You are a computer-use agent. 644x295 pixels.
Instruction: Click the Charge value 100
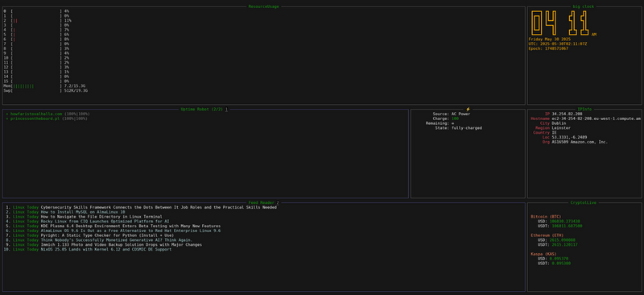[455, 118]
